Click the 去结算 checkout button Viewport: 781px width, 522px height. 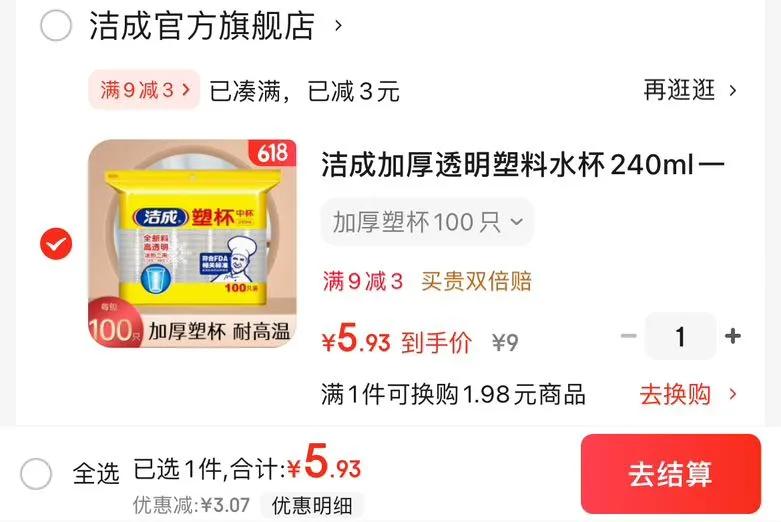[x=670, y=474]
